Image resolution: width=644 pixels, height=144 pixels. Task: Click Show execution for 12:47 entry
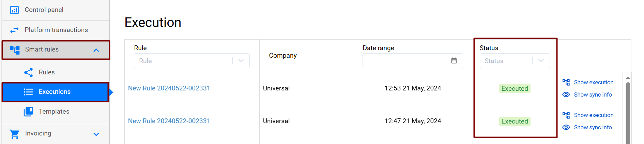click(593, 115)
